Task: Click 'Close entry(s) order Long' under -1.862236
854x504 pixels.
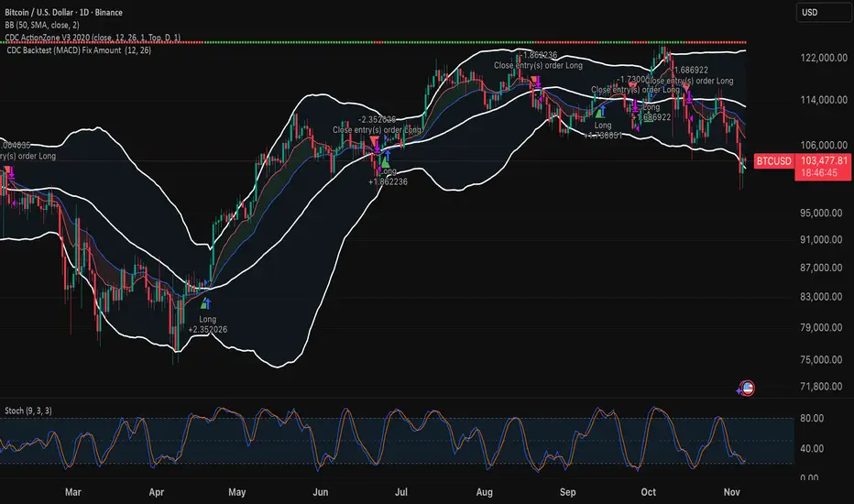Action: pos(538,65)
